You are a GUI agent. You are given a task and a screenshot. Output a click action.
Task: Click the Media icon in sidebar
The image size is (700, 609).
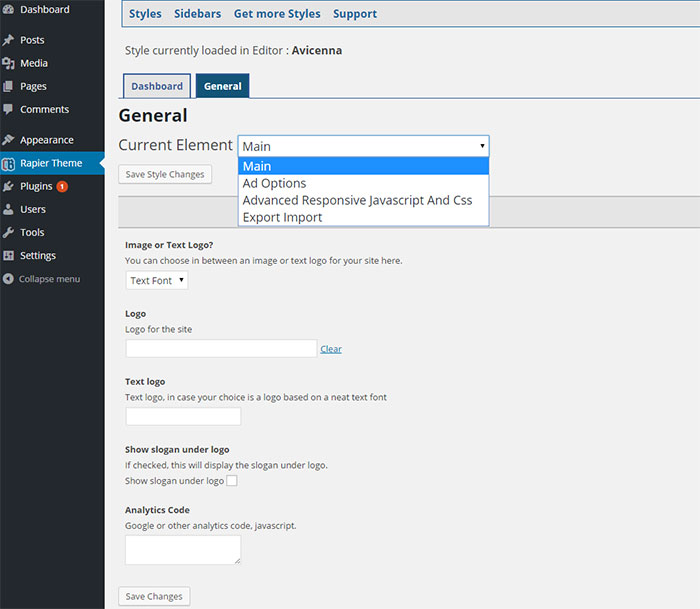click(8, 63)
